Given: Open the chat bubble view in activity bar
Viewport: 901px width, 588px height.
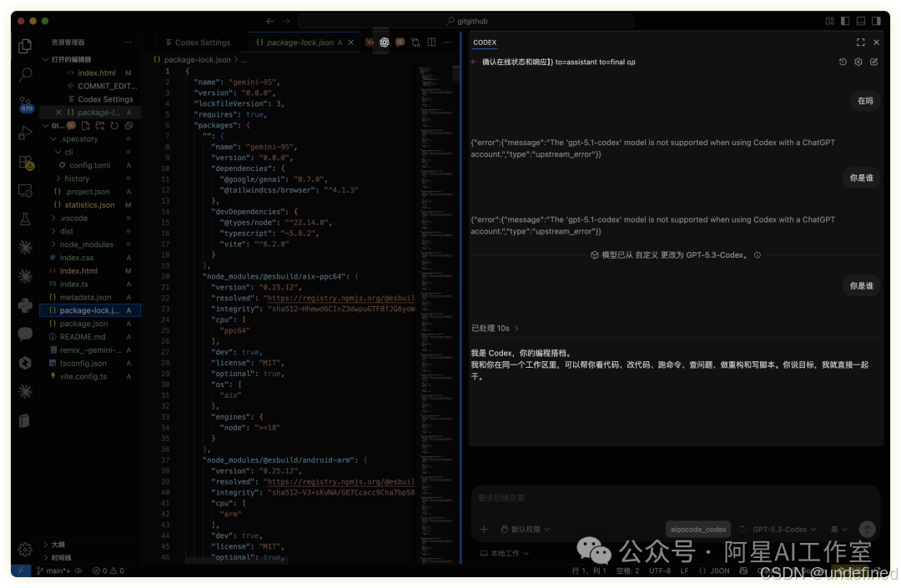Looking at the screenshot, I should point(25,334).
